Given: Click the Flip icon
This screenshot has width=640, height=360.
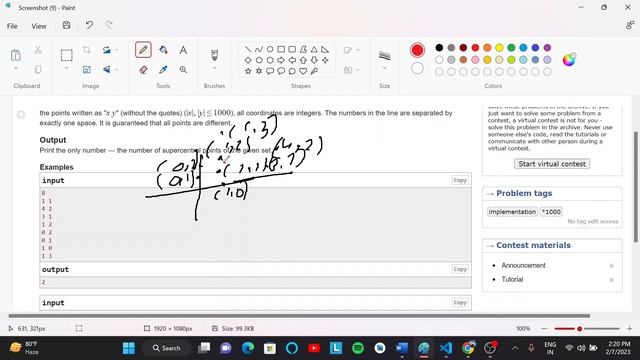Looking at the screenshot, I should click(107, 70).
